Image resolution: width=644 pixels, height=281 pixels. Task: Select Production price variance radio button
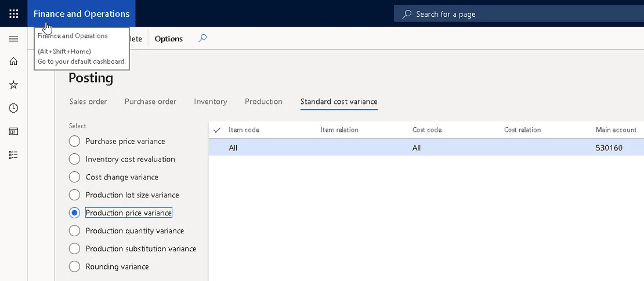tap(74, 213)
